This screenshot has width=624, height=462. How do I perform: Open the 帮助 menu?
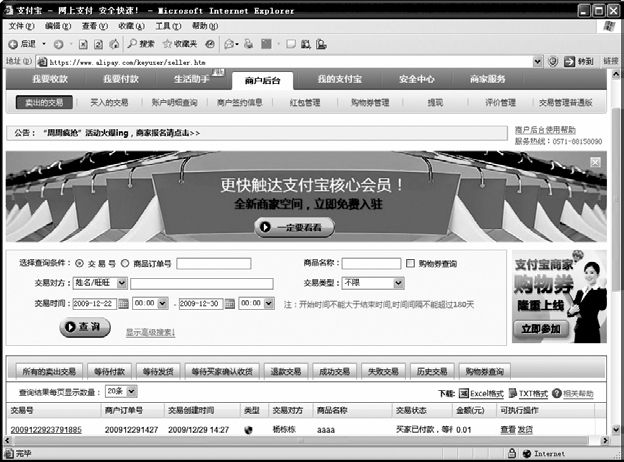pos(205,26)
